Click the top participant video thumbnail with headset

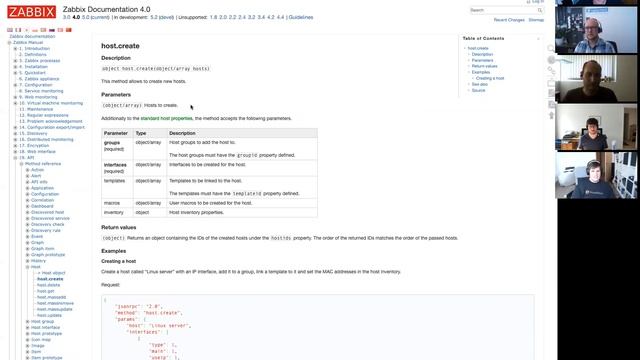coord(596,30)
